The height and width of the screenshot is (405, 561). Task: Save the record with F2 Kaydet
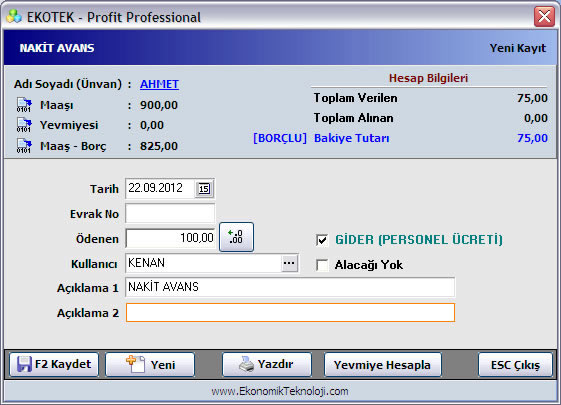54,365
